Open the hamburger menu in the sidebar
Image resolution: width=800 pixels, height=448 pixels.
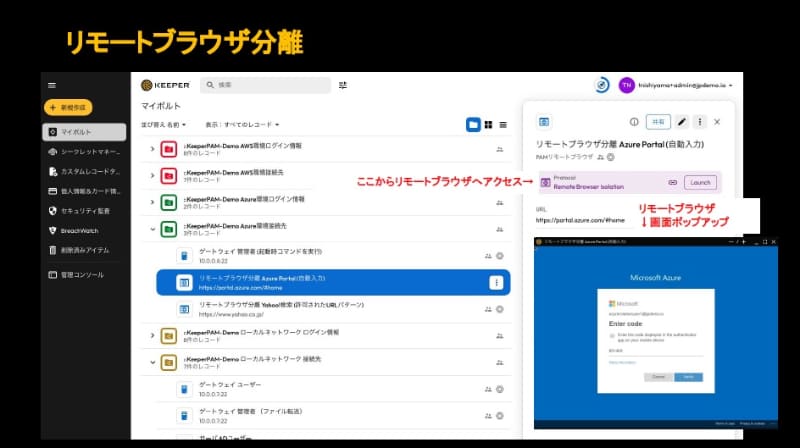[52, 85]
